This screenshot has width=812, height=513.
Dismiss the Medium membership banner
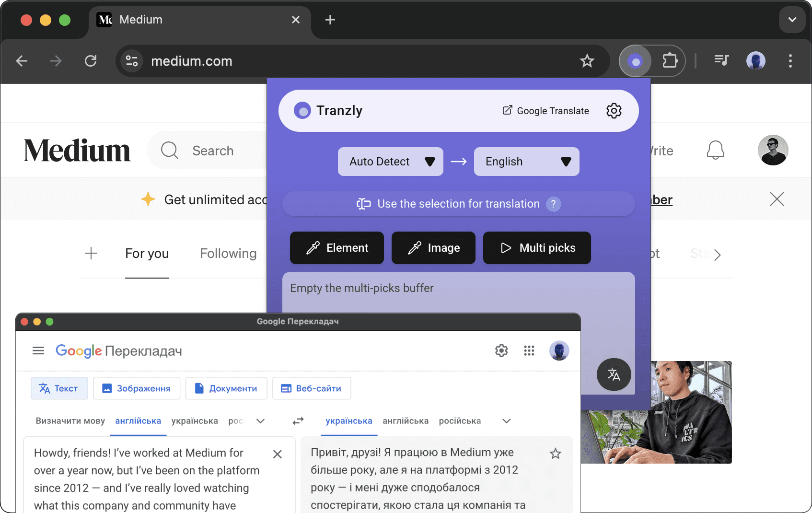(777, 199)
